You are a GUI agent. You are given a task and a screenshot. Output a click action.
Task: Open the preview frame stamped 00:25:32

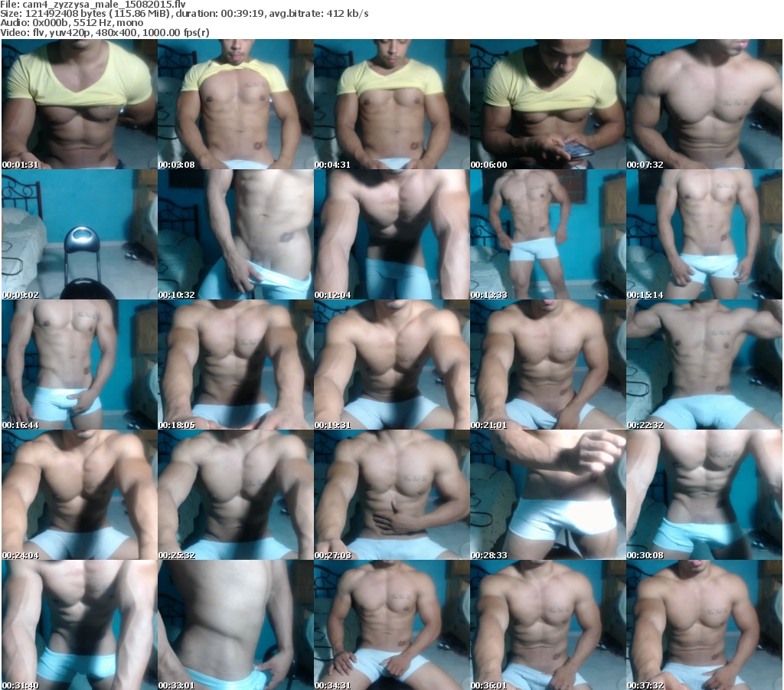tap(236, 495)
